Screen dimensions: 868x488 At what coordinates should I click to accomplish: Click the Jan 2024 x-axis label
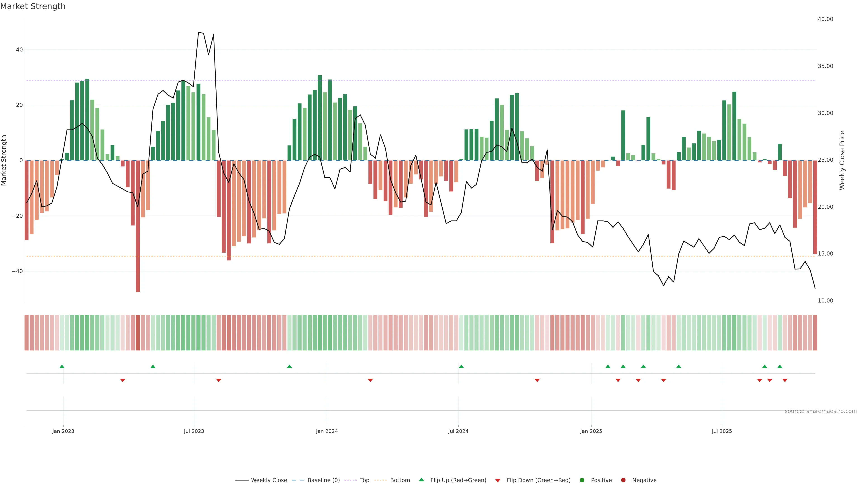point(326,431)
